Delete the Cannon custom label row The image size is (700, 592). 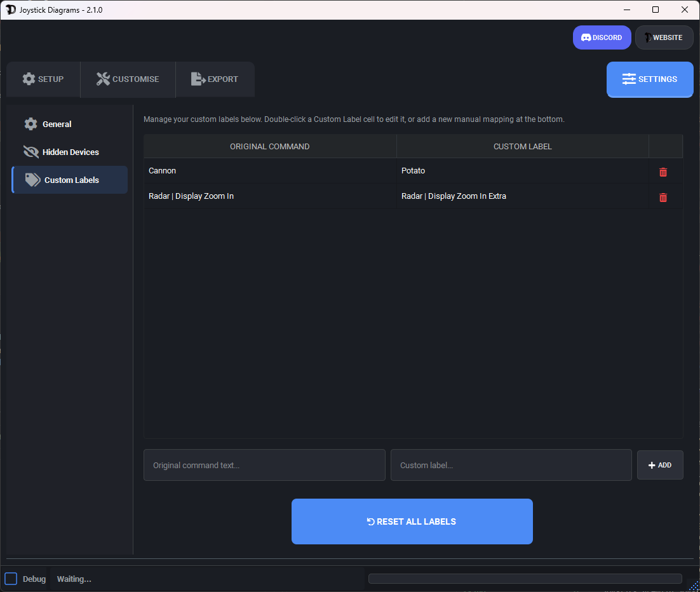pos(663,172)
